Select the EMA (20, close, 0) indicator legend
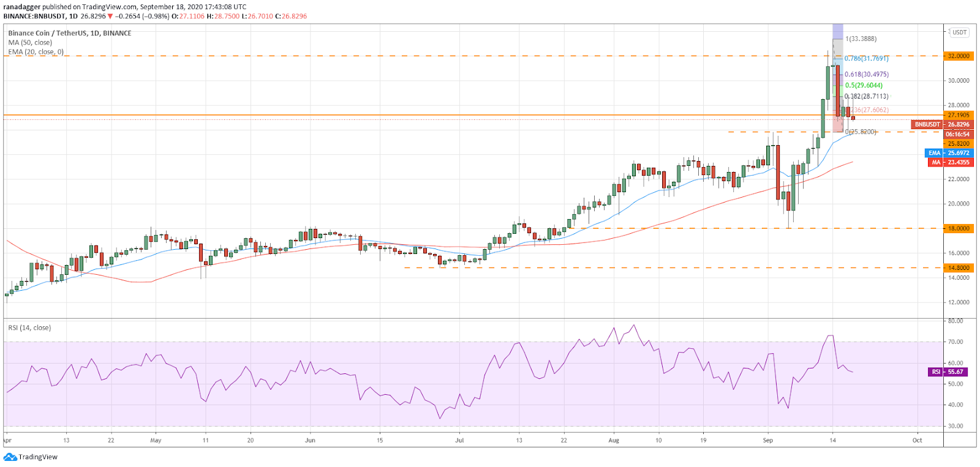980x467 pixels. [36, 52]
